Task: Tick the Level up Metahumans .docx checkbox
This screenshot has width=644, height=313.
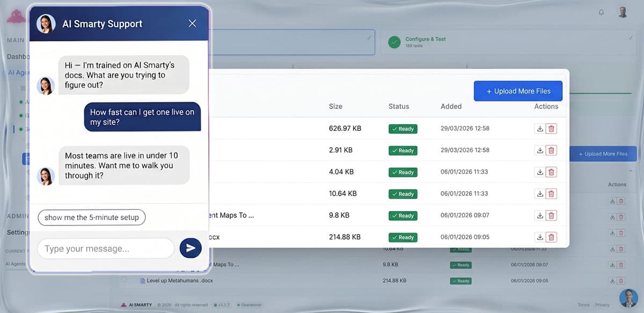Action: (124, 280)
